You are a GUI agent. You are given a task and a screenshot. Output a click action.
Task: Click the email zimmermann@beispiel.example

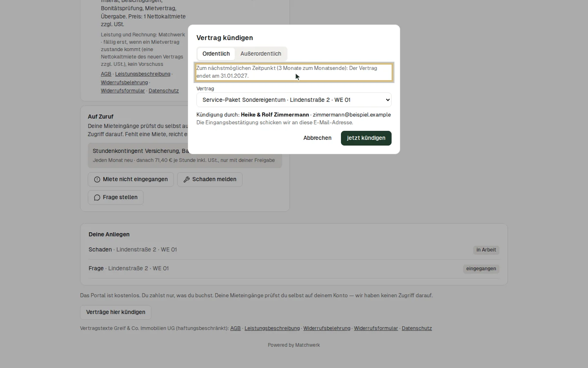pyautogui.click(x=352, y=115)
